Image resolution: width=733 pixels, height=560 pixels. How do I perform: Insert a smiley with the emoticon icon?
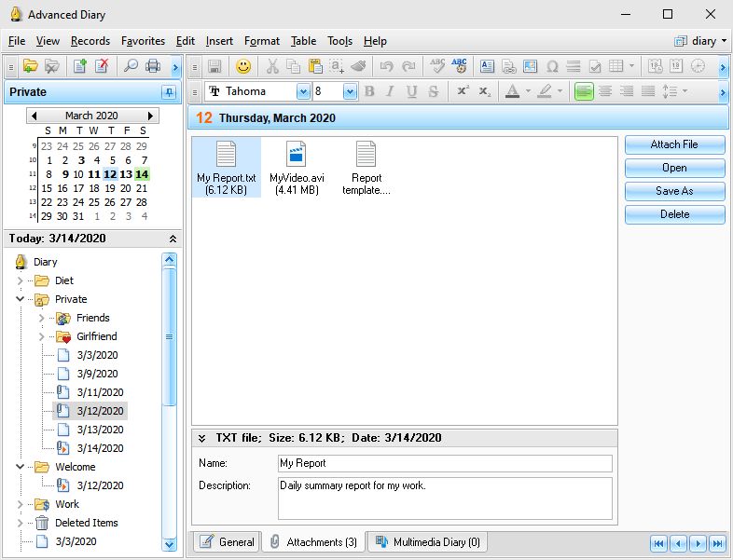[243, 66]
